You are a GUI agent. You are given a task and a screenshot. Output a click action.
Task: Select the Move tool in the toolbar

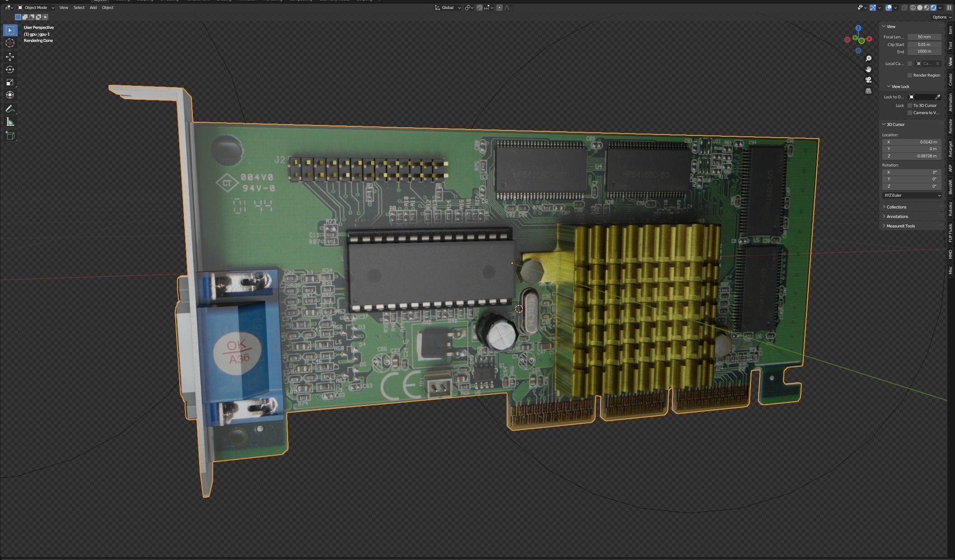tap(9, 56)
